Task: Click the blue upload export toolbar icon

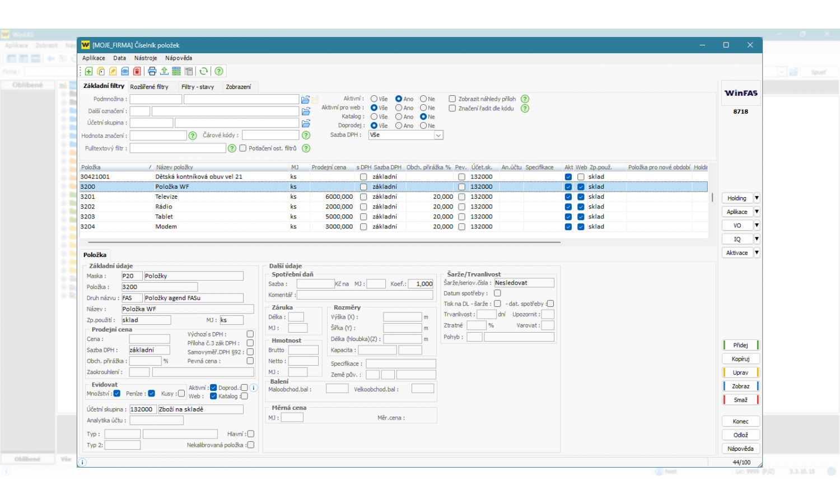Action: [x=164, y=71]
